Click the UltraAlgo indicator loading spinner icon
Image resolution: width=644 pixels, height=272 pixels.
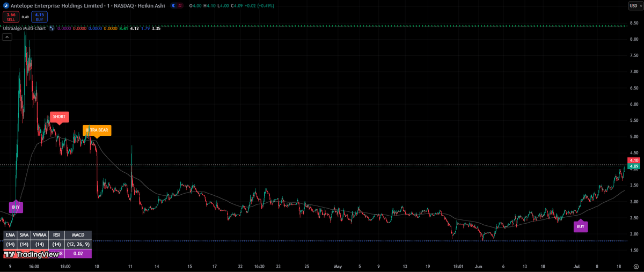coord(52,28)
